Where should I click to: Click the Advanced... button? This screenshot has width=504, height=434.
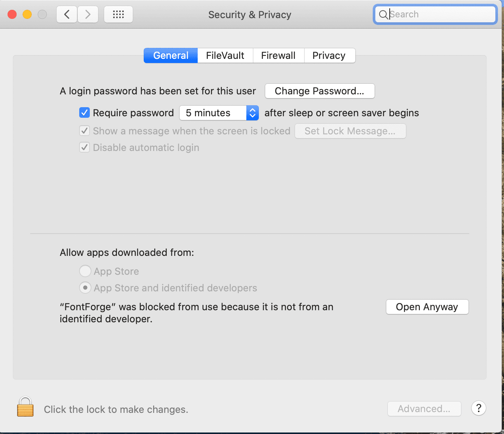(x=424, y=409)
